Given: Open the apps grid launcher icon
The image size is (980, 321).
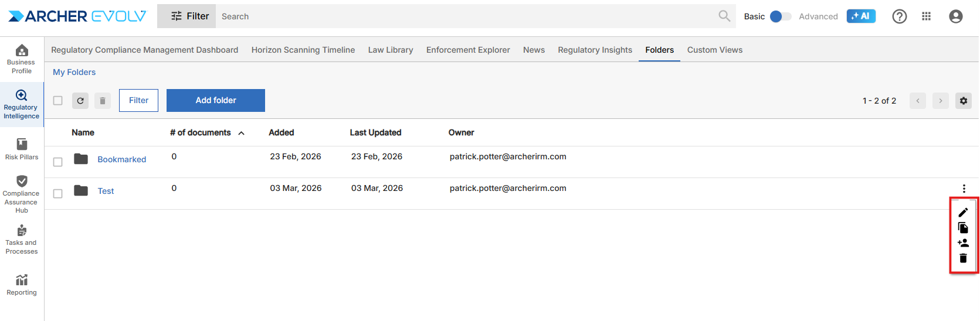Looking at the screenshot, I should point(926,16).
